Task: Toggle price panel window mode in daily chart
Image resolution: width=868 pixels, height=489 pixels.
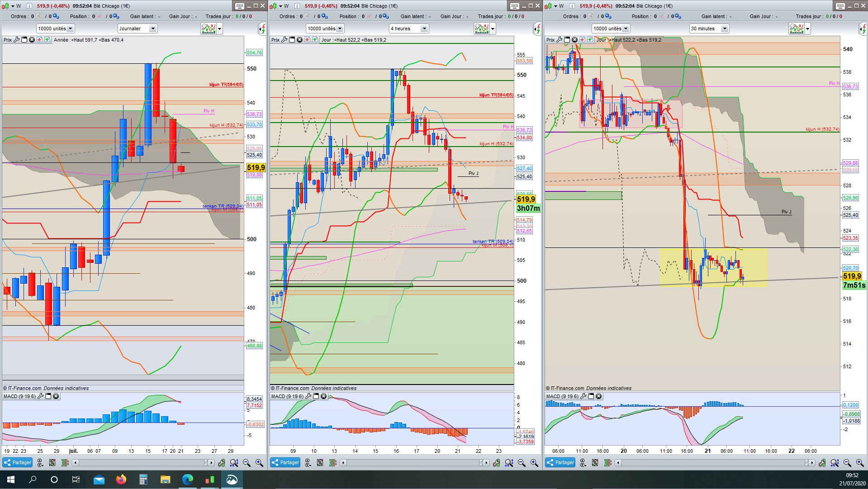Action: [24, 40]
